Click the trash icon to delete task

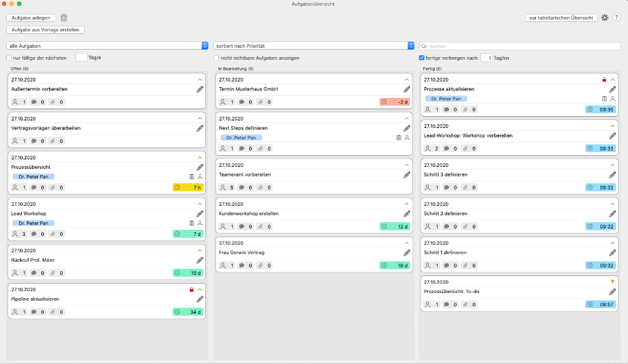[64, 18]
